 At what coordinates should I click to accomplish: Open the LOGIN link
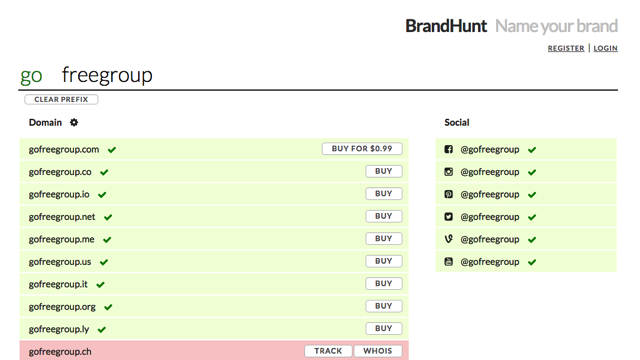tap(605, 48)
